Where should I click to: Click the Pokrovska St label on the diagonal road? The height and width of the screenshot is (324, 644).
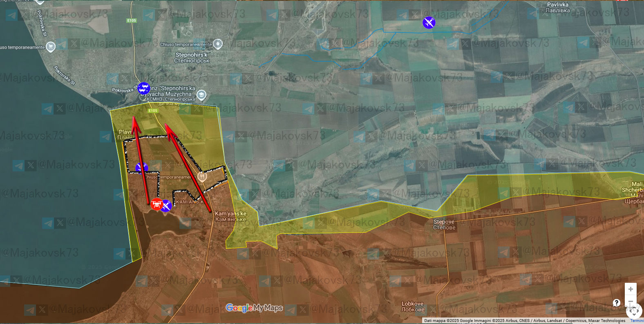click(x=65, y=75)
